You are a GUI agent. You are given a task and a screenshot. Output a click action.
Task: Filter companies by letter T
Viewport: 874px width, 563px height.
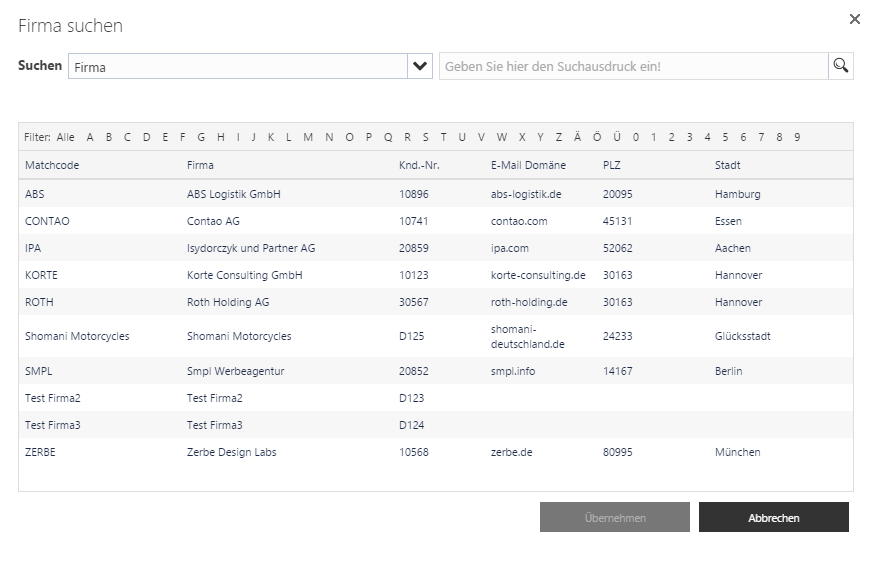coord(443,137)
